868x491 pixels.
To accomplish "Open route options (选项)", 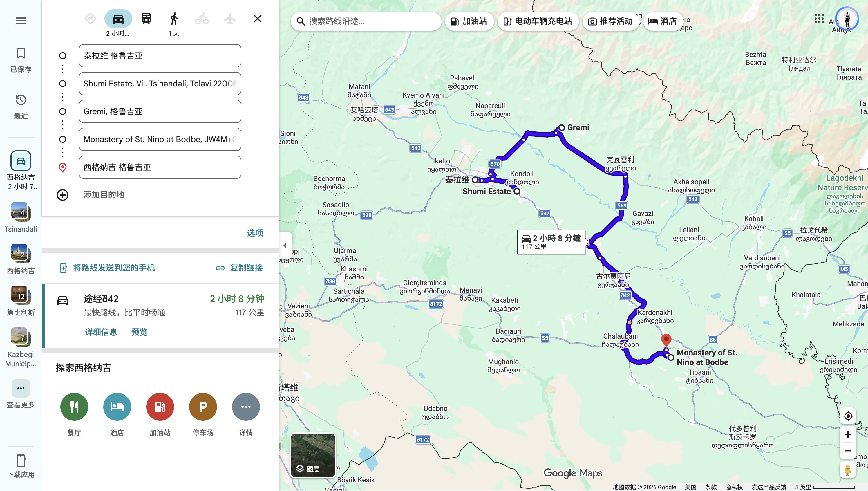I will click(255, 233).
